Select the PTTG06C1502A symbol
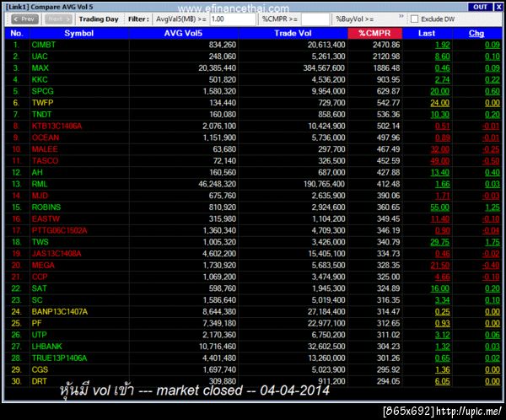This screenshot has width=506, height=420. [59, 231]
